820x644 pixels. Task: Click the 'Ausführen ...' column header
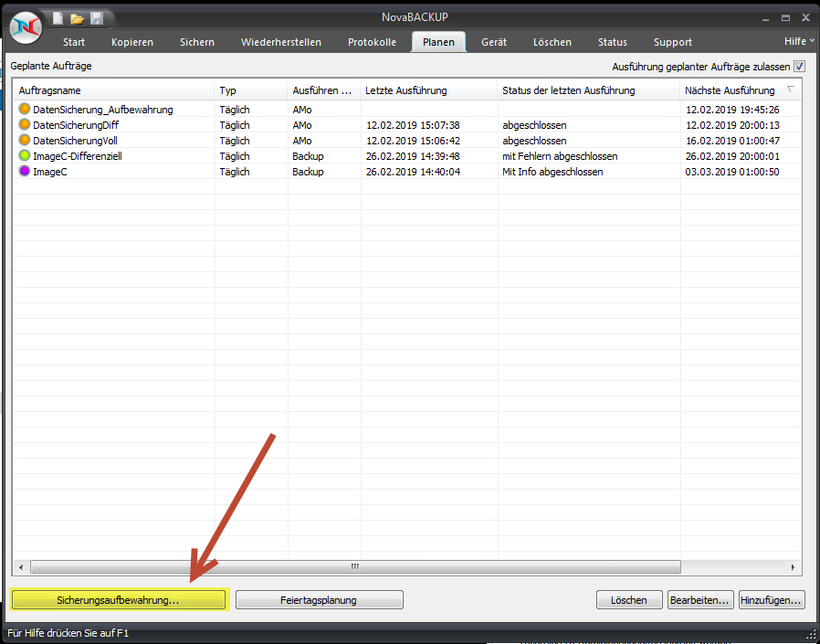(x=324, y=90)
